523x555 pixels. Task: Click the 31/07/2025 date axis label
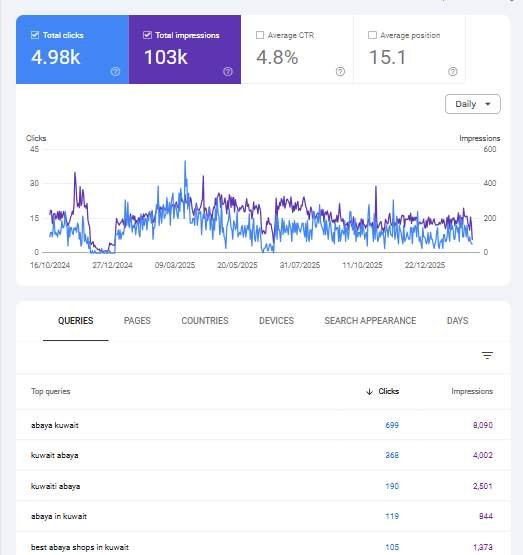click(300, 265)
